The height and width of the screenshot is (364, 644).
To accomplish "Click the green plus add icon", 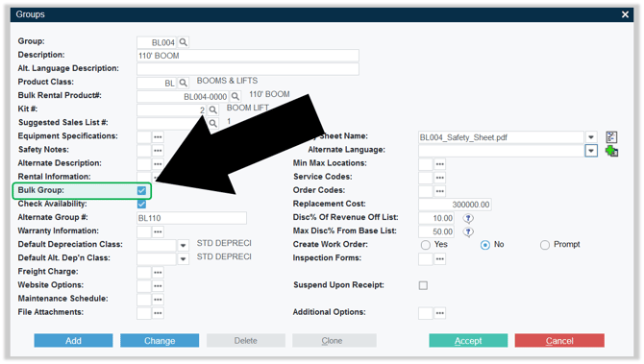I will (611, 151).
